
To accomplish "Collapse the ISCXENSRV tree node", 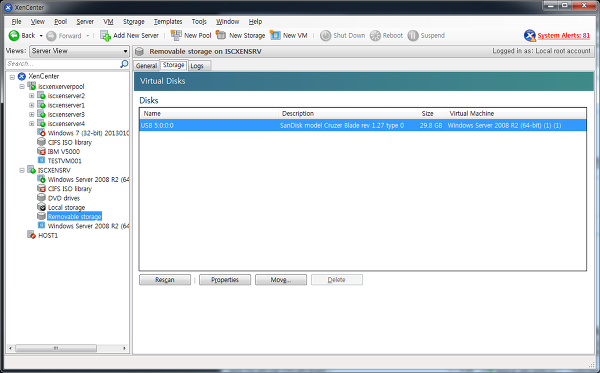I will point(22,170).
